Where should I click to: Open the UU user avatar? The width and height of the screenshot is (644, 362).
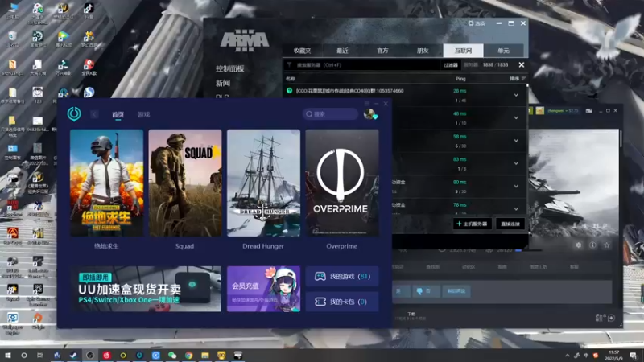pos(369,113)
